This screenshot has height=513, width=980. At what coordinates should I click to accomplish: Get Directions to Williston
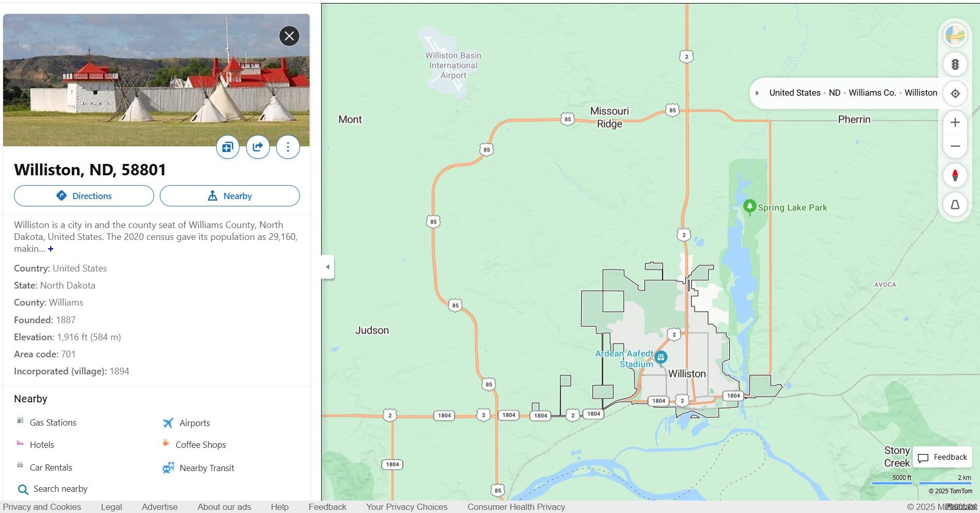84,196
